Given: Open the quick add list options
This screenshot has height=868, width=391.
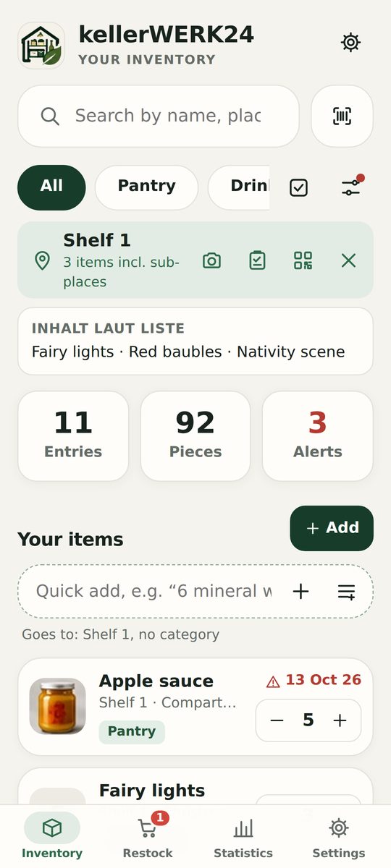Looking at the screenshot, I should (x=346, y=592).
